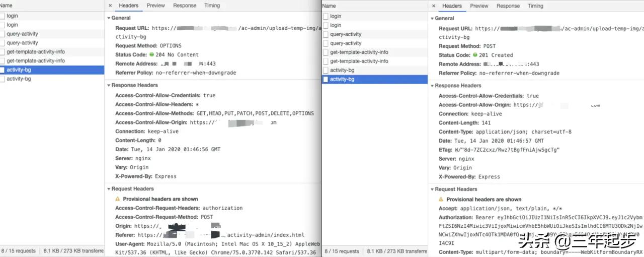The height and width of the screenshot is (257, 644).
Task: Select Headers tab in right panel
Action: [452, 6]
